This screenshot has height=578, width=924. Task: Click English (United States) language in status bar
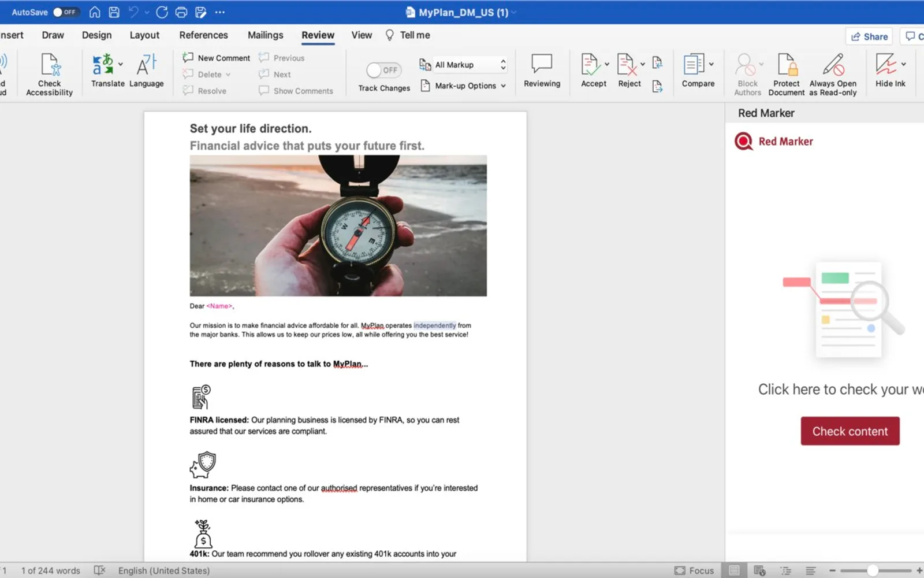(164, 570)
